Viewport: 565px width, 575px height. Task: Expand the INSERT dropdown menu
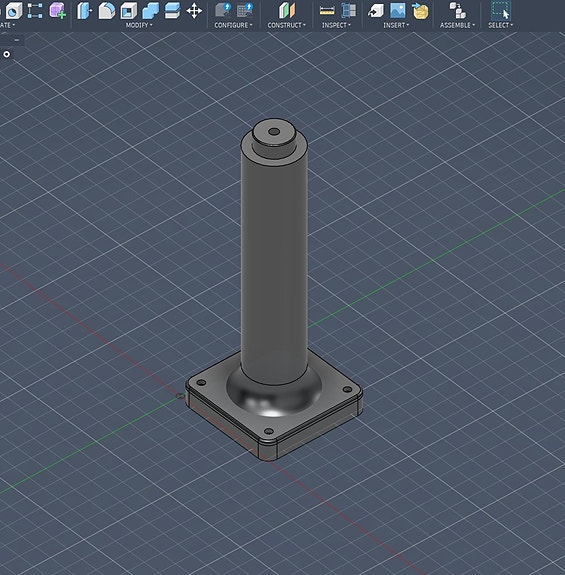396,25
